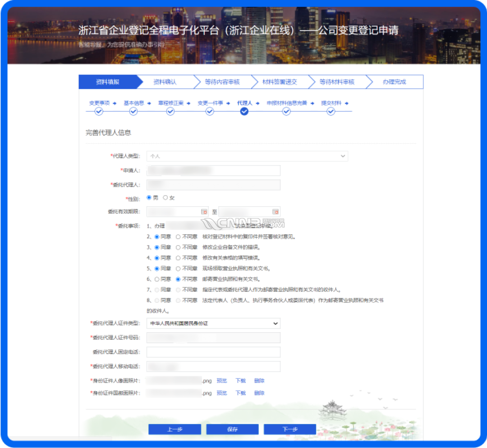Click the 变更一件事 step checkmark circle
The width and height of the screenshot is (487, 448).
[x=210, y=111]
